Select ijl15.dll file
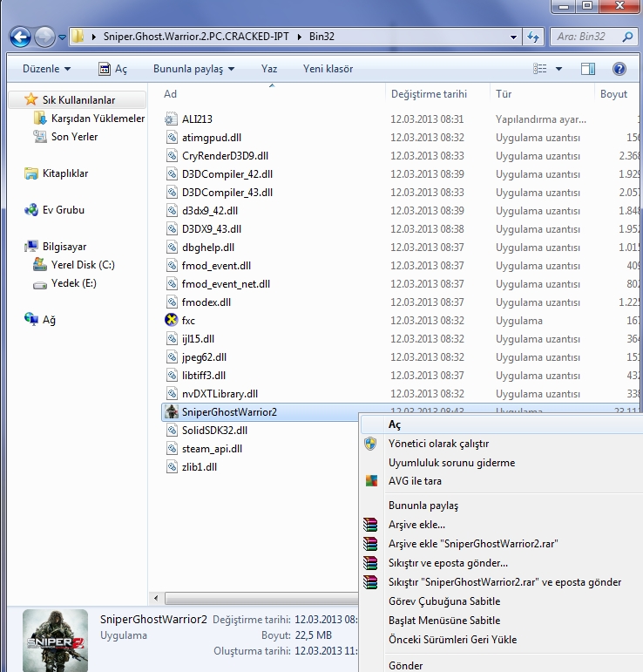 198,339
